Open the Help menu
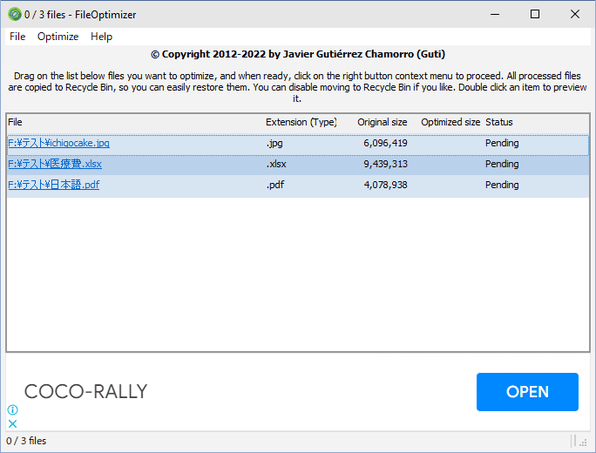Image resolution: width=596 pixels, height=453 pixels. pyautogui.click(x=101, y=36)
